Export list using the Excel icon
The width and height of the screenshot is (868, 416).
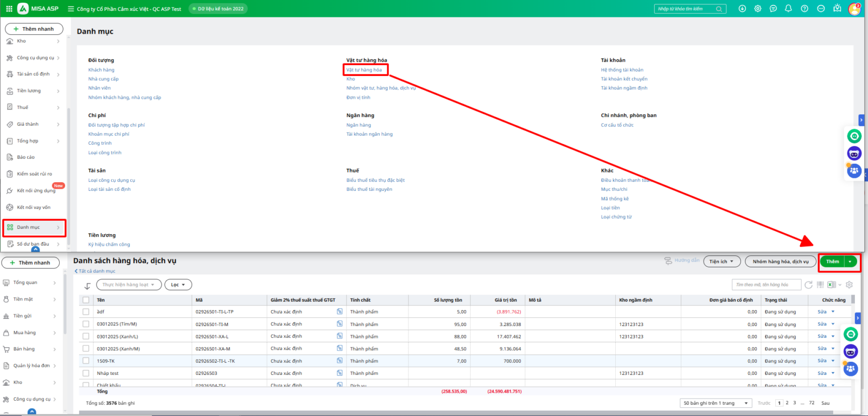(831, 285)
